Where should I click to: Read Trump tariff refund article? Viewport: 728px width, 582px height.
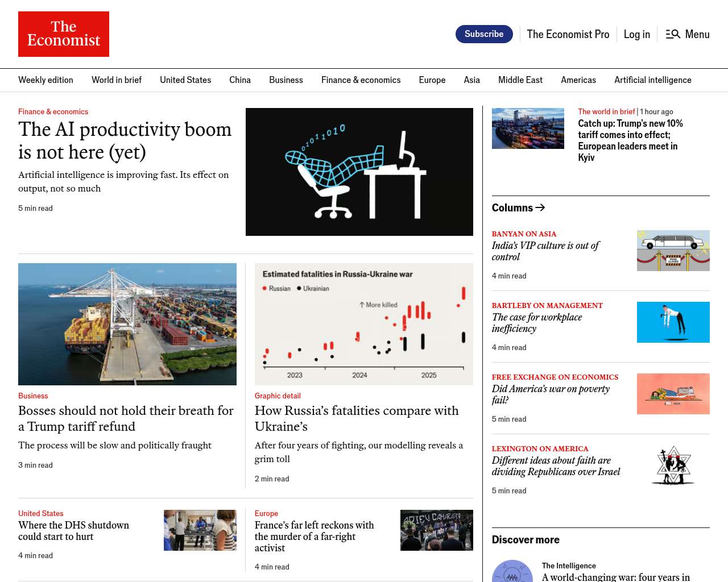click(x=126, y=418)
